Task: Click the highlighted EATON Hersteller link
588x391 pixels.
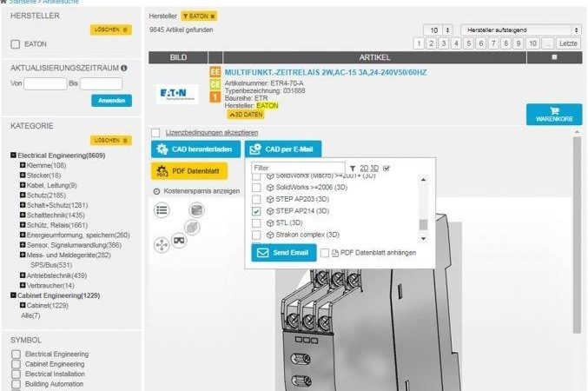Action: click(x=268, y=106)
